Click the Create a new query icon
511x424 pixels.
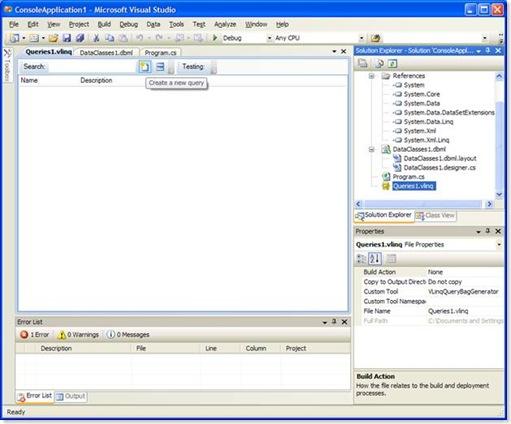tap(145, 67)
